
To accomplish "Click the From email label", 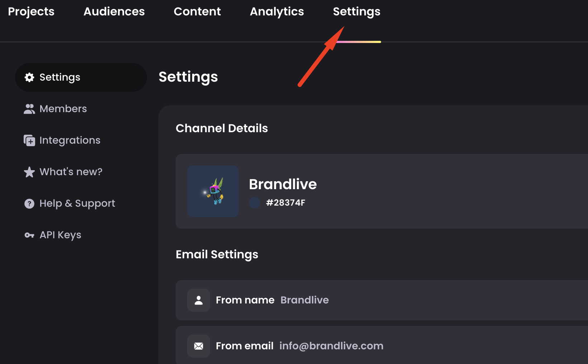I will (245, 346).
